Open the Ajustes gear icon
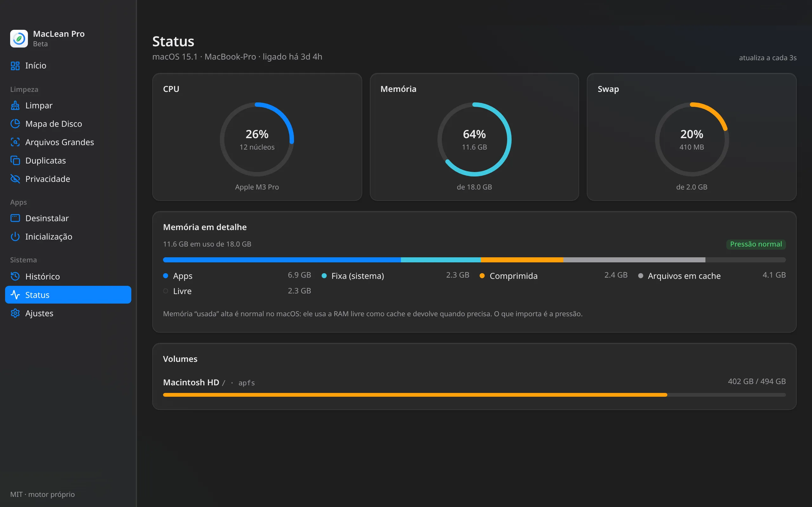Image resolution: width=812 pixels, height=507 pixels. click(x=15, y=313)
